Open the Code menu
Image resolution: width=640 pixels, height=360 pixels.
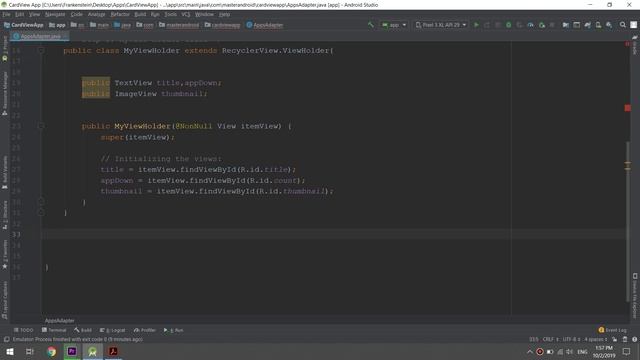click(77, 14)
